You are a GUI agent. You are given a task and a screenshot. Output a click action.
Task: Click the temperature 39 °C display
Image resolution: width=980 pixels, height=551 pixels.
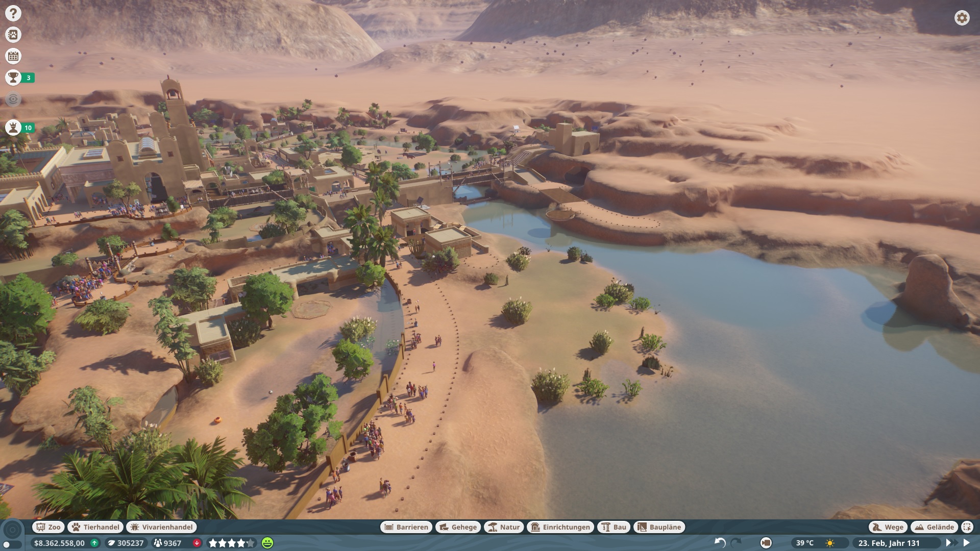tap(805, 543)
